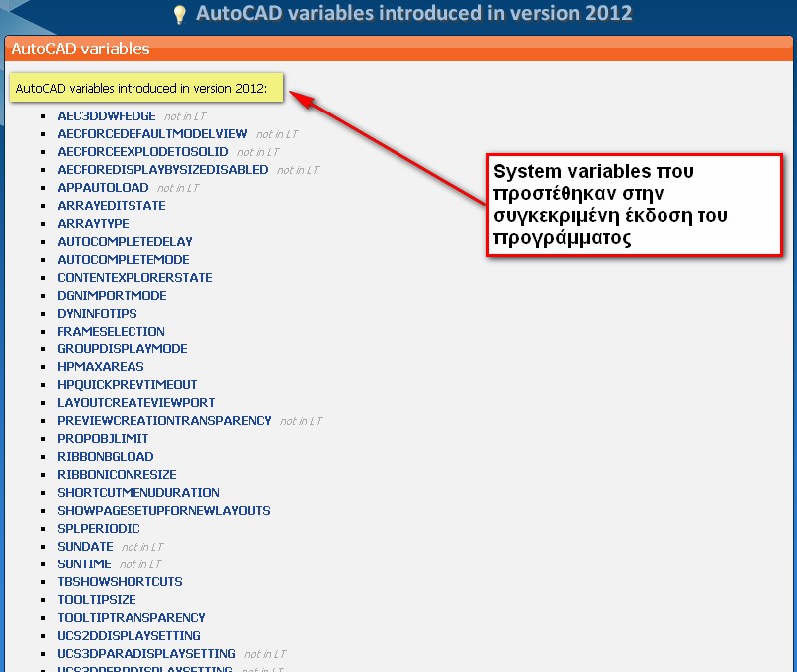Screen dimensions: 797x672
Task: Select the SPLPERIODIC link
Action: 99,529
